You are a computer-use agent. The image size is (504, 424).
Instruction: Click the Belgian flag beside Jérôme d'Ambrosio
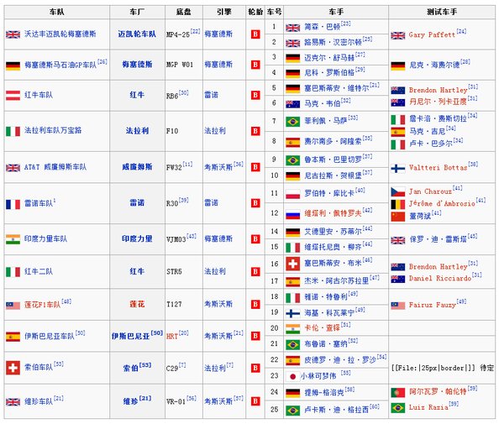[x=398, y=204]
